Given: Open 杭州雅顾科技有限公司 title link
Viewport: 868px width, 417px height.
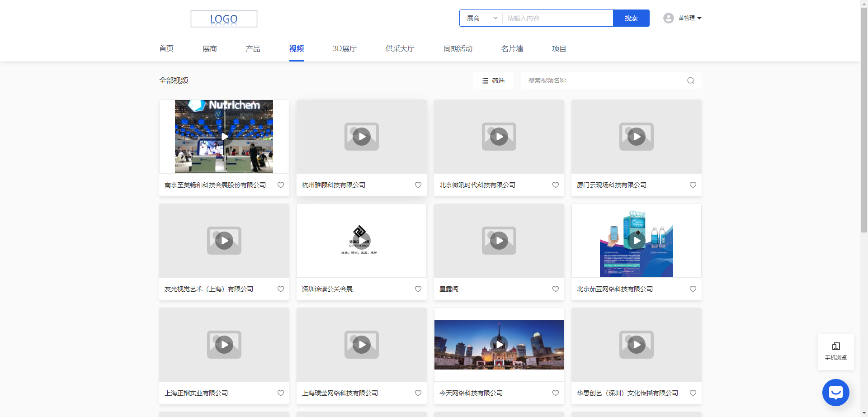Looking at the screenshot, I should (334, 185).
